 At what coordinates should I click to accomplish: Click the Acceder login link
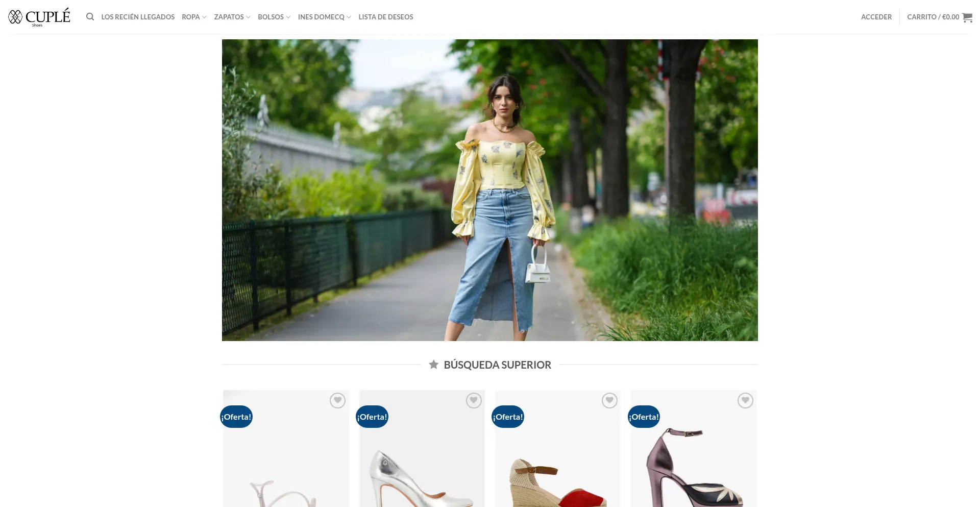coord(876,17)
